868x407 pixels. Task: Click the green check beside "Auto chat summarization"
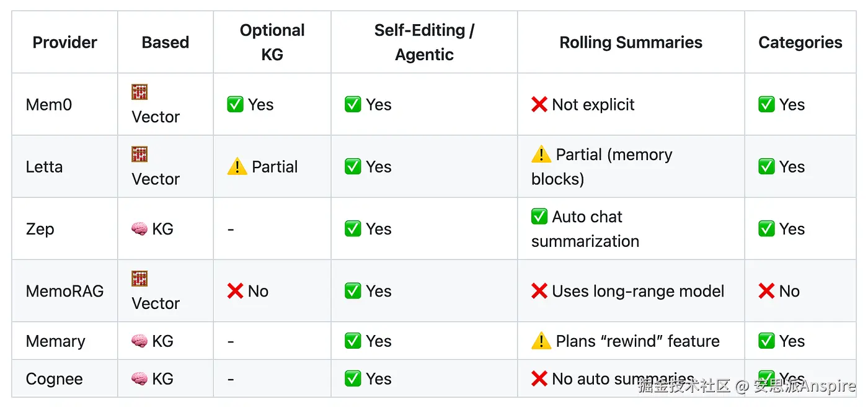[539, 217]
